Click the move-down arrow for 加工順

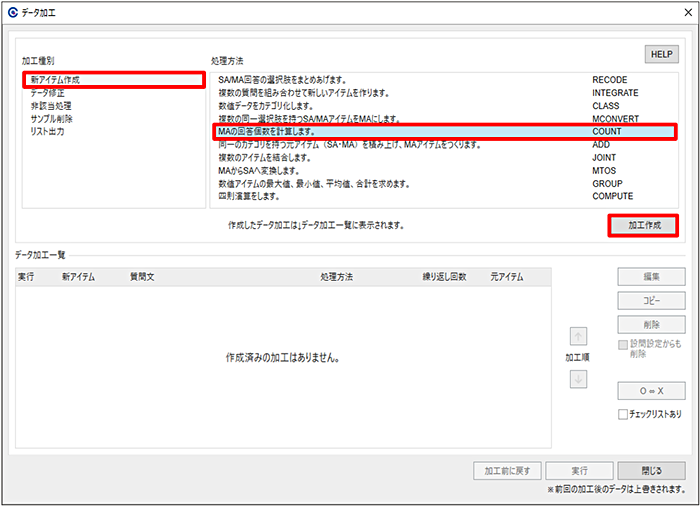(578, 380)
